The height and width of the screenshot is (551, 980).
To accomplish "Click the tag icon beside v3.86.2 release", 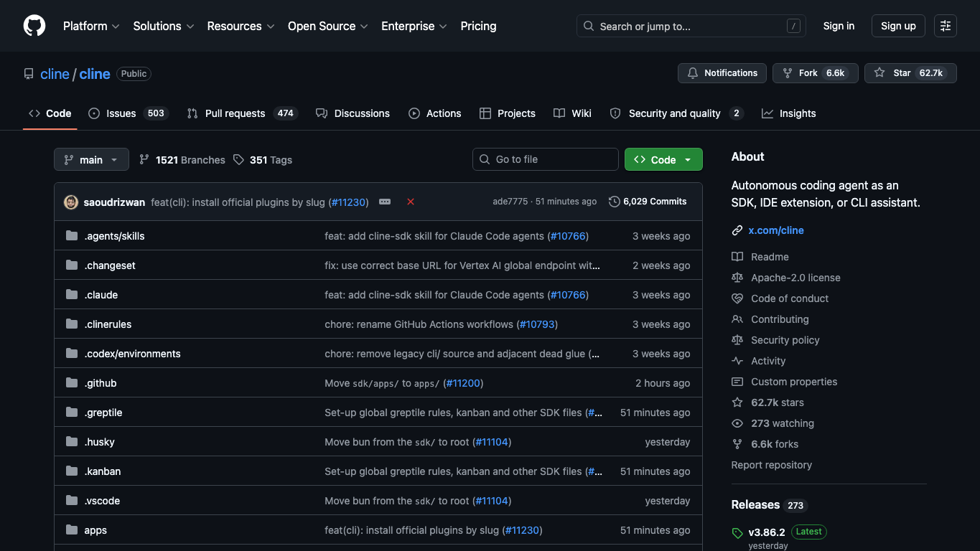I will 737,532.
